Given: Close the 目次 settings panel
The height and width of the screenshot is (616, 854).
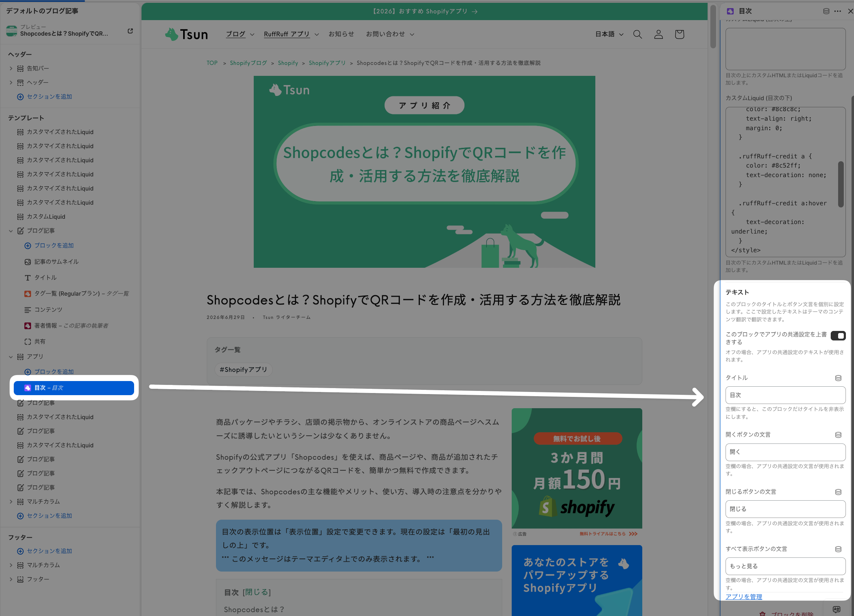Looking at the screenshot, I should coord(850,11).
